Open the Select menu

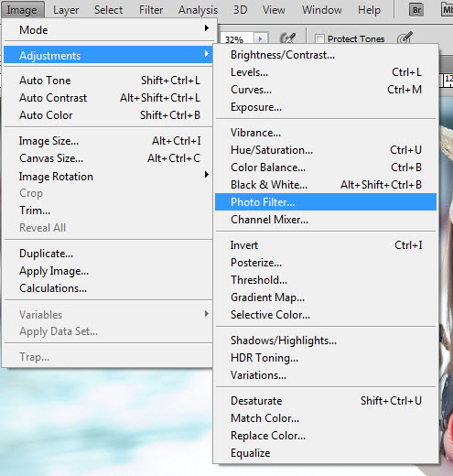pyautogui.click(x=108, y=10)
